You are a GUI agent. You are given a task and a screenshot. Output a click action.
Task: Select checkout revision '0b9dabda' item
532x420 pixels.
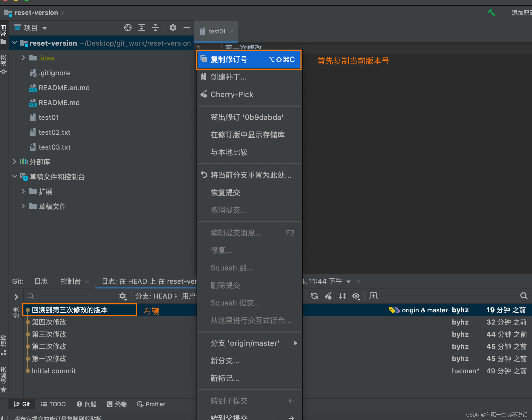pos(249,117)
